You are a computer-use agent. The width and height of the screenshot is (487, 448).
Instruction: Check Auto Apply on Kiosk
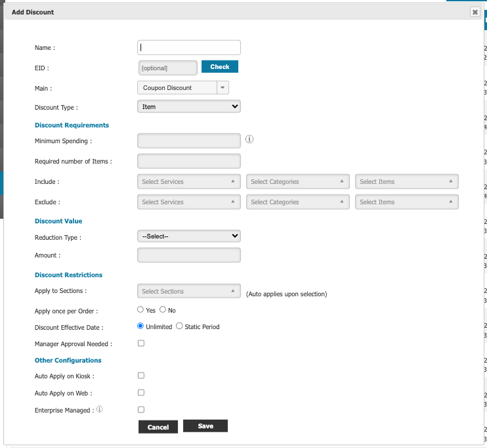[141, 376]
